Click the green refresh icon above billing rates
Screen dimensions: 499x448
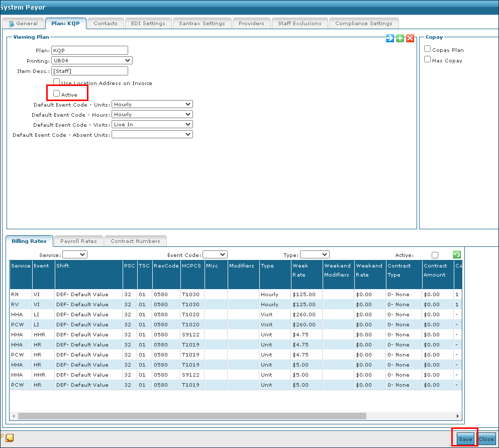pos(457,255)
